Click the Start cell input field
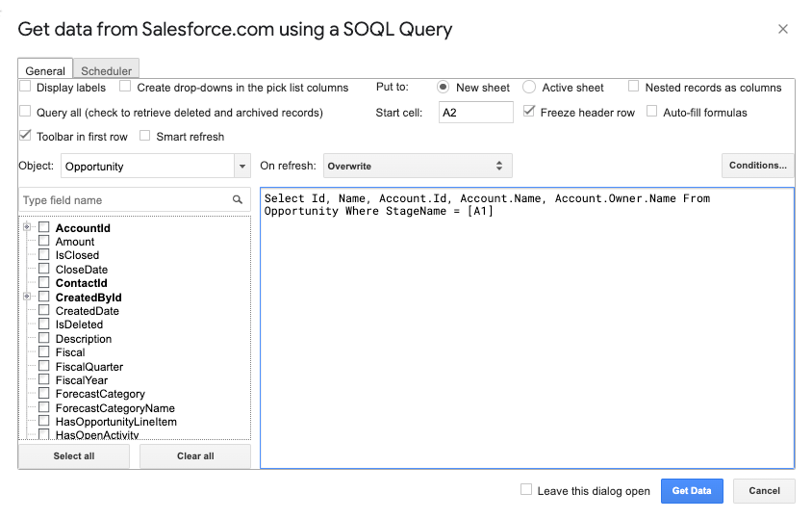 pyautogui.click(x=475, y=113)
